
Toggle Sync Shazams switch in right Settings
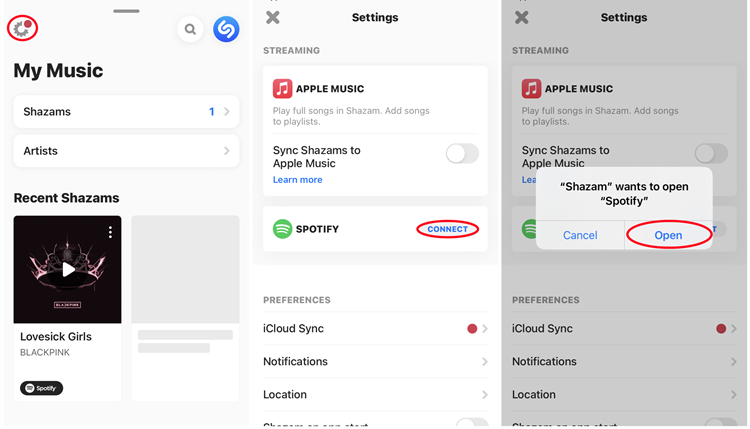[x=711, y=154]
